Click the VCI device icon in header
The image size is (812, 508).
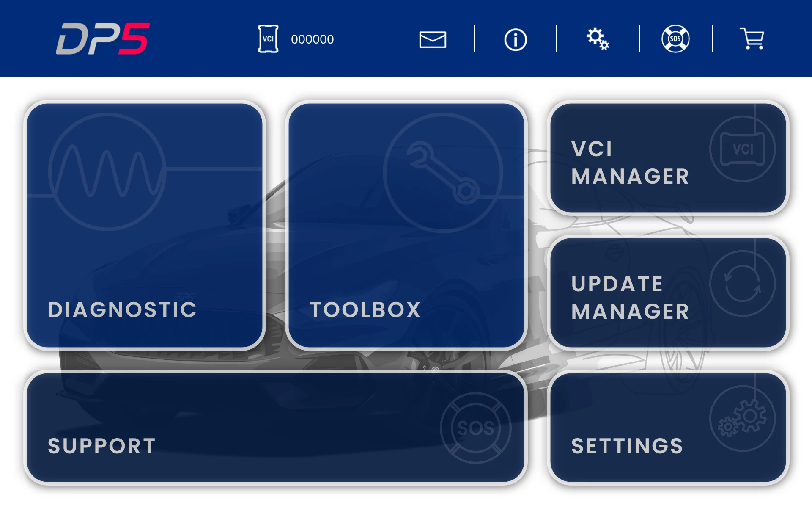click(268, 39)
